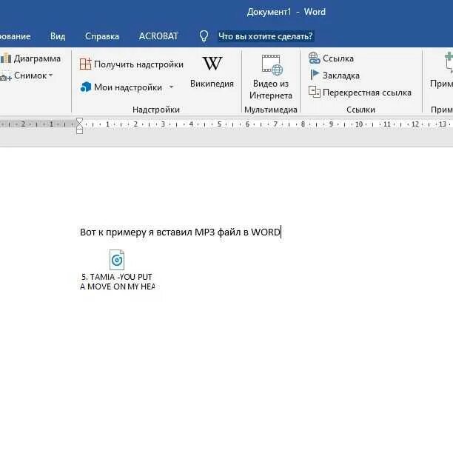The image size is (453, 476).
Task: Click the left indent marker on ruler
Action: (x=79, y=131)
